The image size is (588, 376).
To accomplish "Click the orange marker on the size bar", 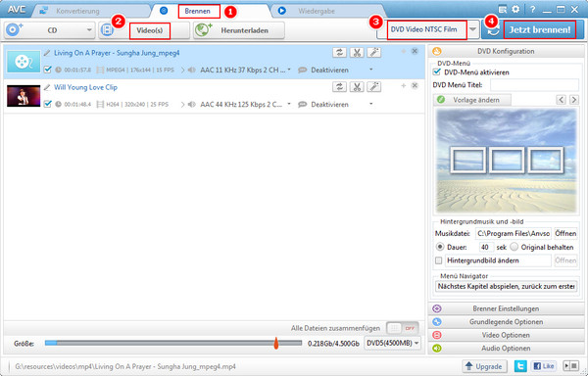I will coord(276,343).
